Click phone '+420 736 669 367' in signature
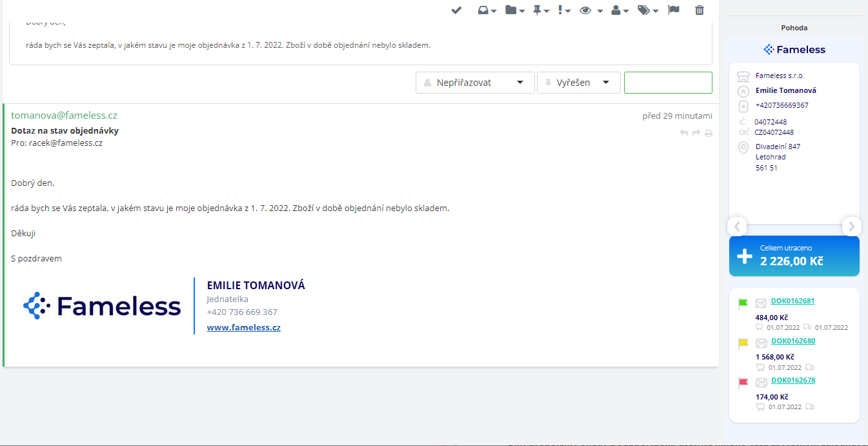Viewport: 868px width, 446px height. tap(242, 312)
